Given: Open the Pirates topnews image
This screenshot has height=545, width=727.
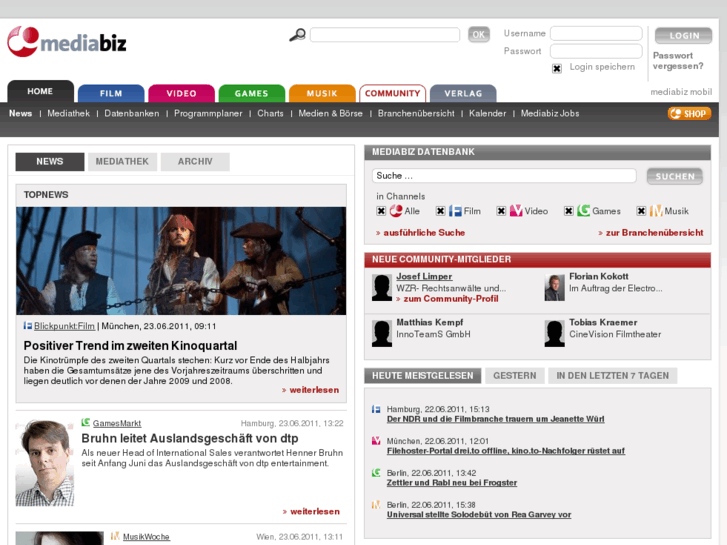Looking at the screenshot, I should point(181,261).
